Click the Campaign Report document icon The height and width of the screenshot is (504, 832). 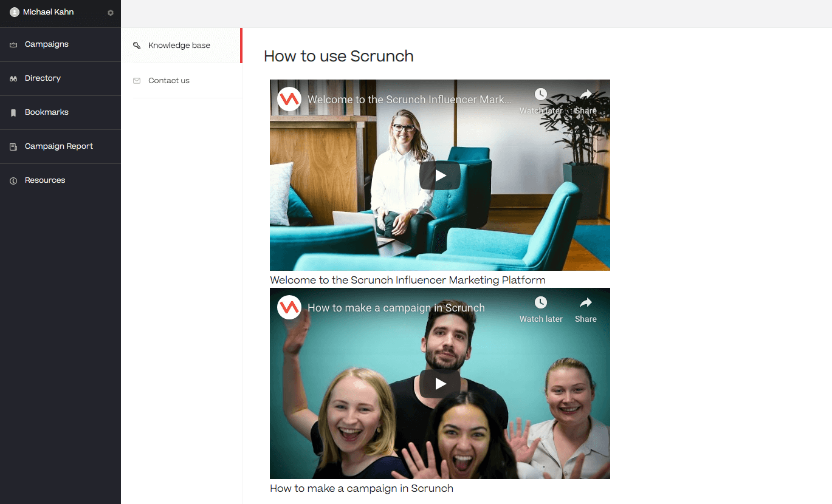tap(13, 147)
